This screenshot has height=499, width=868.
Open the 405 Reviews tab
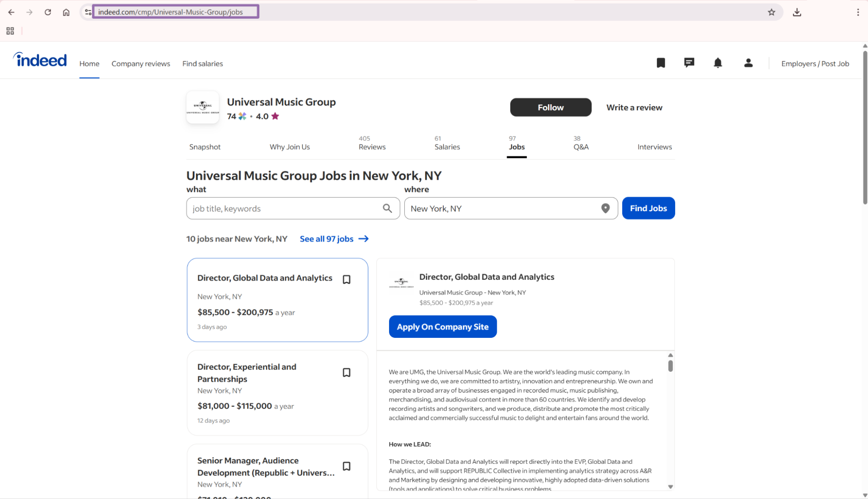point(372,143)
